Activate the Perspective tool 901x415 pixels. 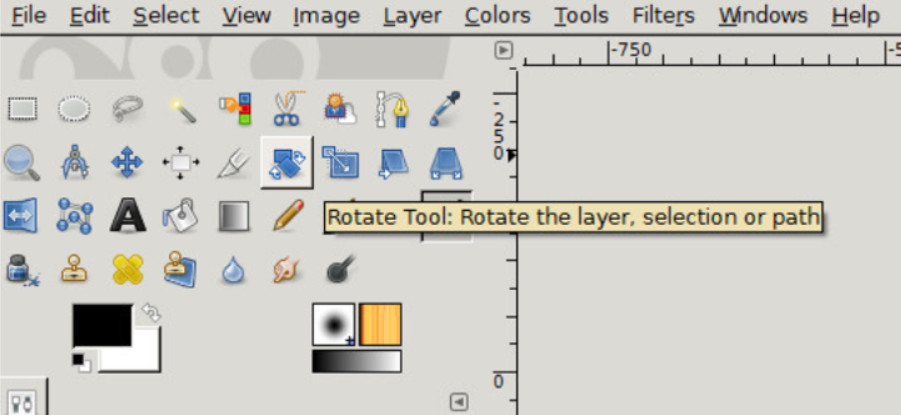446,163
